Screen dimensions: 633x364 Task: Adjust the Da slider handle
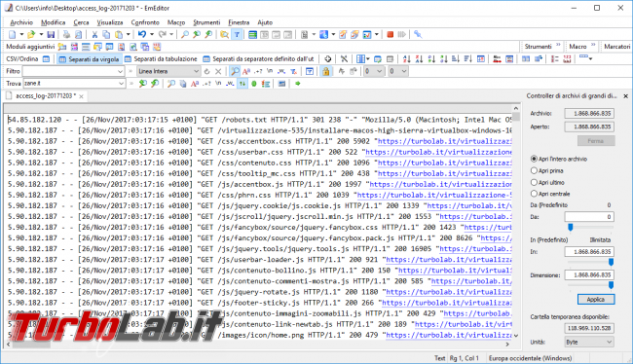pos(570,228)
